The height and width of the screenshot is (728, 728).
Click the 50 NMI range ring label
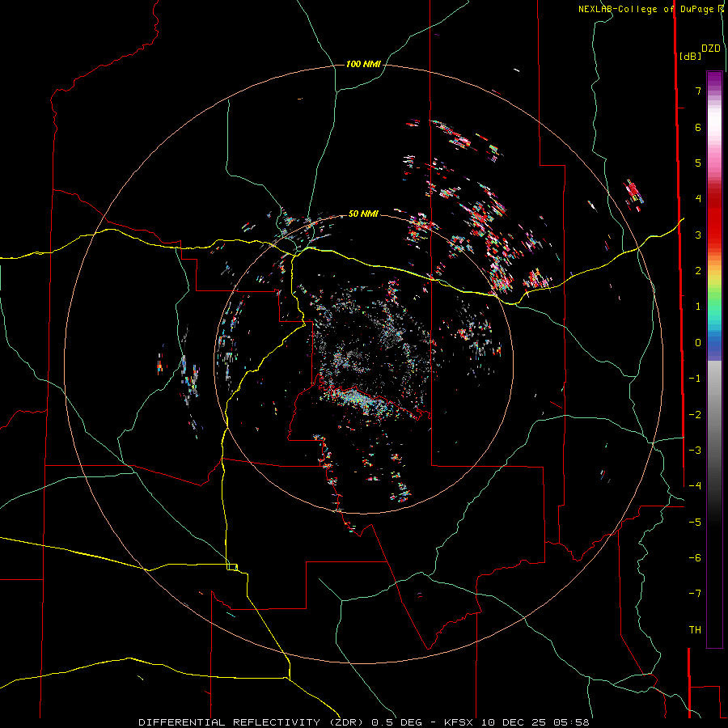pyautogui.click(x=363, y=214)
